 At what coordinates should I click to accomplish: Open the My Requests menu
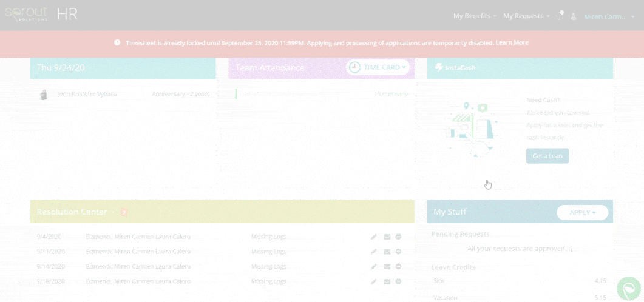click(x=526, y=16)
